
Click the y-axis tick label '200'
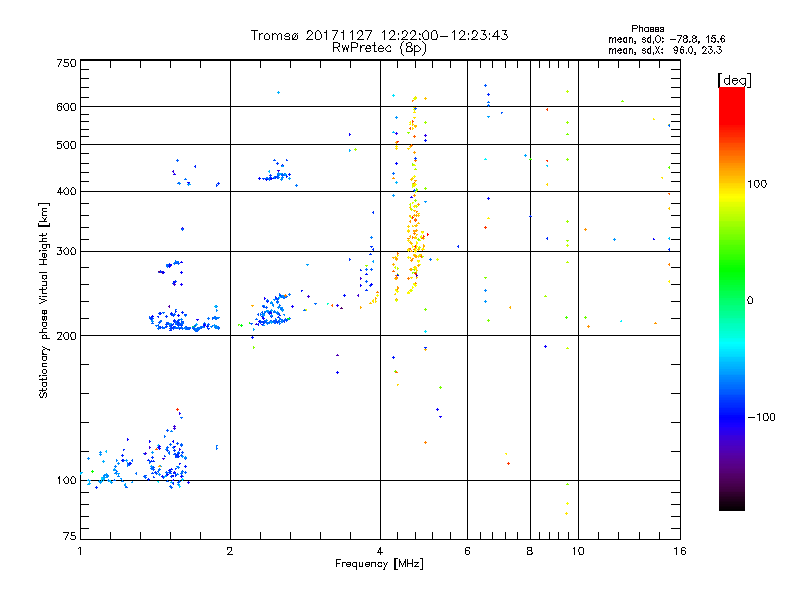(x=67, y=336)
